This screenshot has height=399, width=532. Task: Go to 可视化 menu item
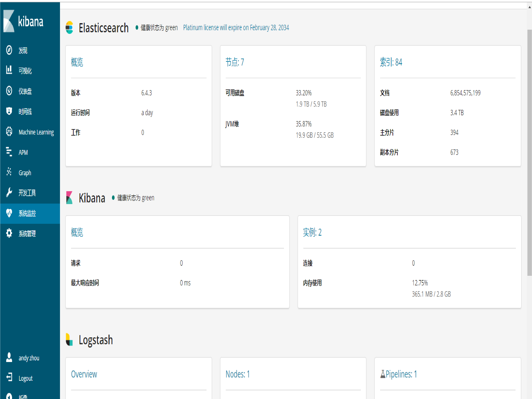[30, 70]
